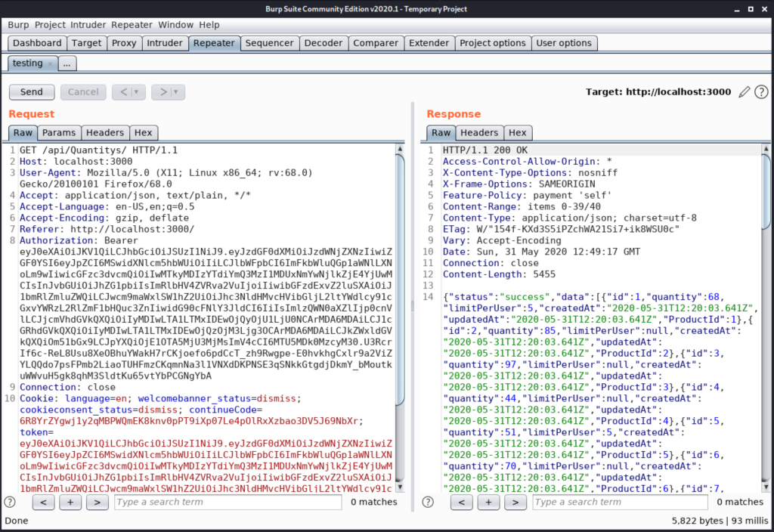Viewport: 774px width, 532px height.
Task: Open request search help question mark
Action: (10, 502)
